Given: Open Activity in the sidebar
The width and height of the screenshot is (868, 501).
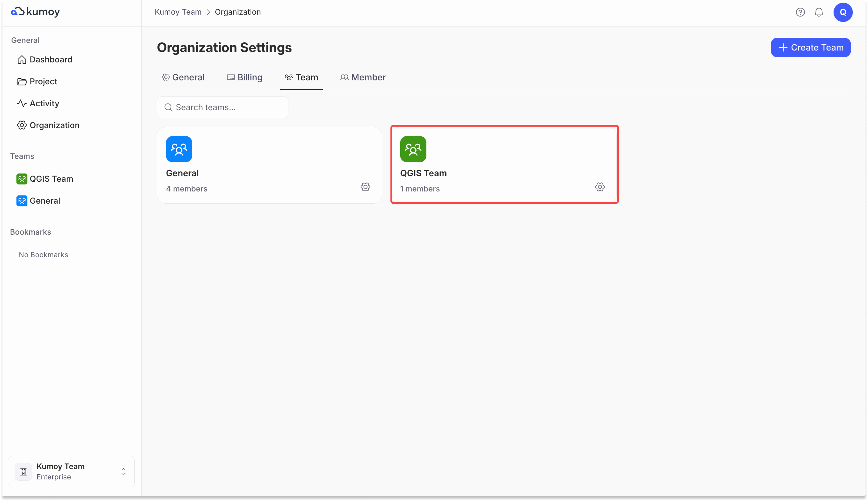Looking at the screenshot, I should (x=44, y=103).
